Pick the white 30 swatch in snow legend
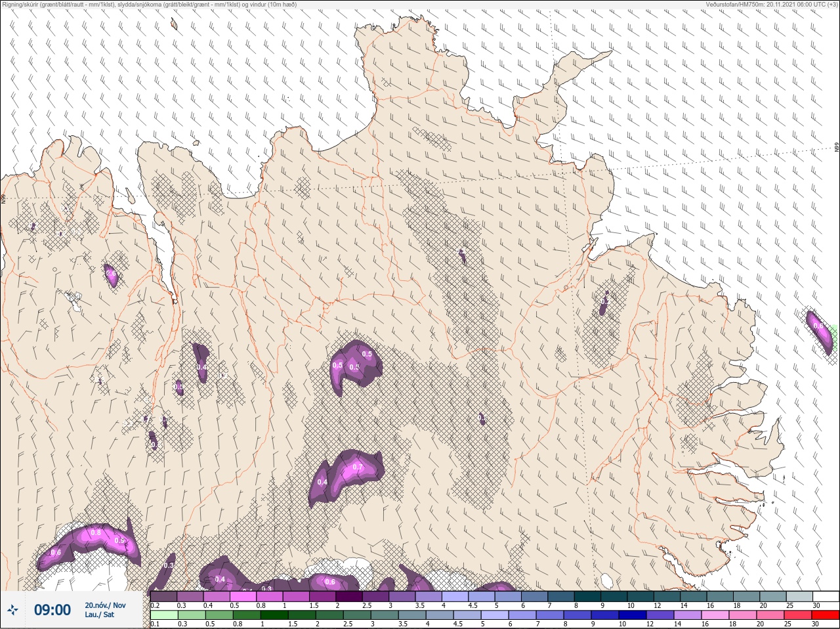Screen dimensions: 840x629 pyautogui.click(x=826, y=596)
